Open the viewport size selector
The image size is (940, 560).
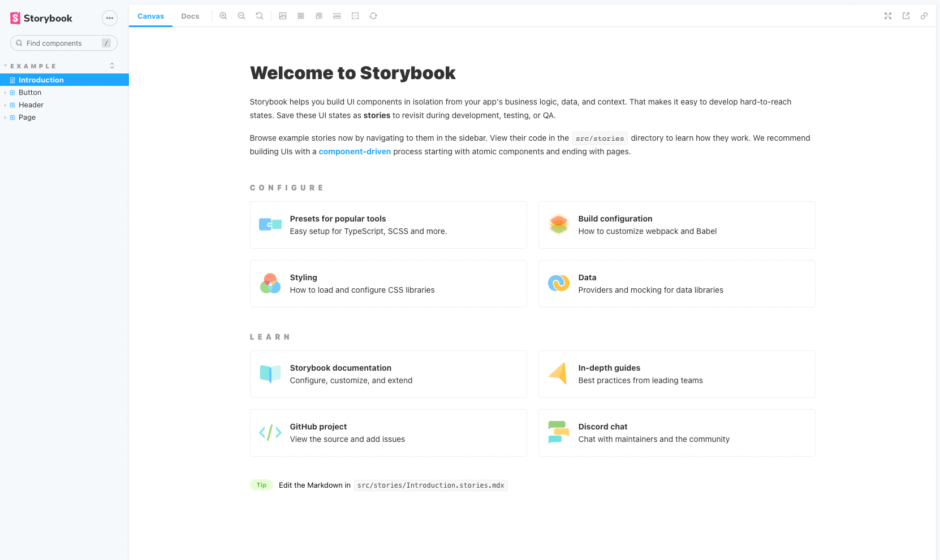[x=319, y=16]
